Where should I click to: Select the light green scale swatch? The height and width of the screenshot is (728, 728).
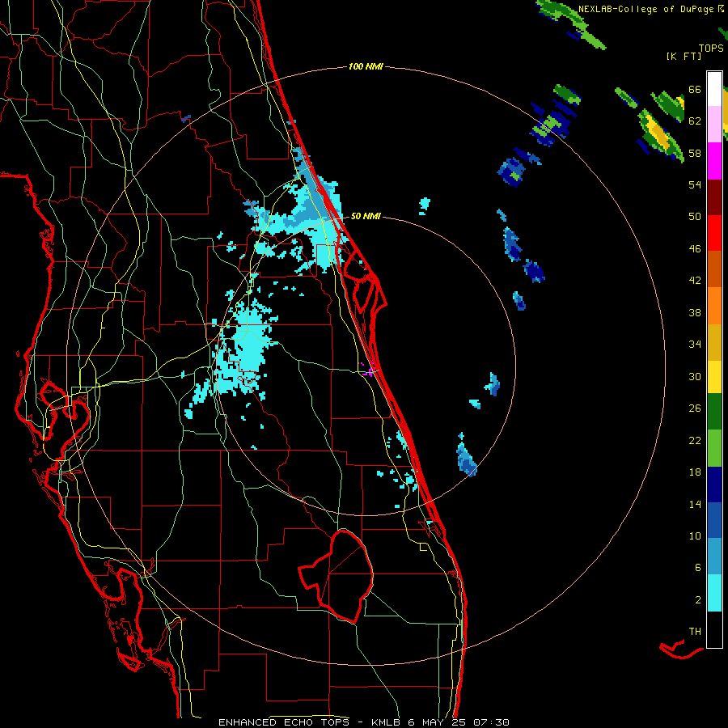tap(714, 448)
